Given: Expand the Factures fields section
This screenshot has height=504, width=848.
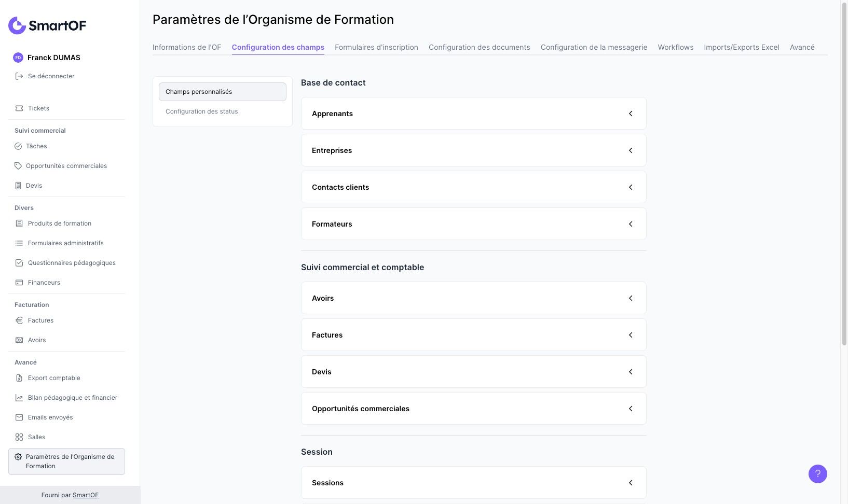Looking at the screenshot, I should pos(631,335).
